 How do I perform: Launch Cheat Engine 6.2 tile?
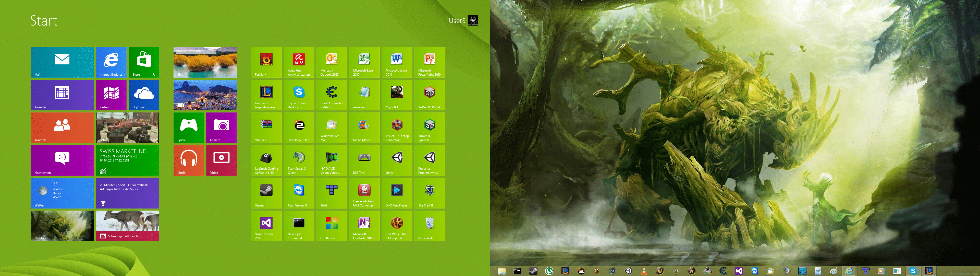(332, 95)
